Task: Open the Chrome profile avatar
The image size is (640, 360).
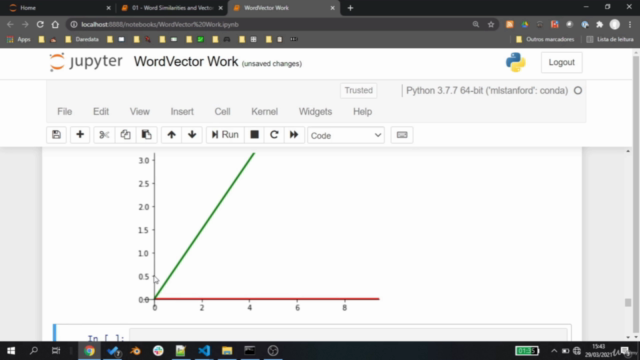Action: click(615, 24)
